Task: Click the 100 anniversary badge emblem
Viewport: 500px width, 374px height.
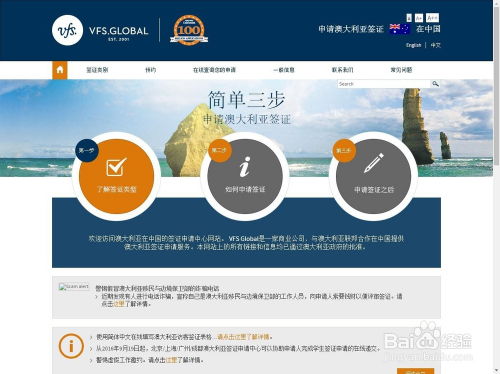Action: click(189, 30)
